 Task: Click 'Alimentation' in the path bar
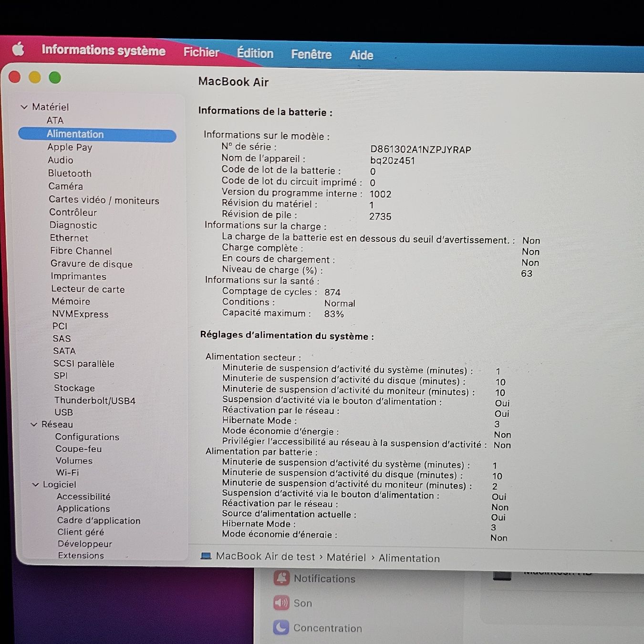tap(409, 558)
